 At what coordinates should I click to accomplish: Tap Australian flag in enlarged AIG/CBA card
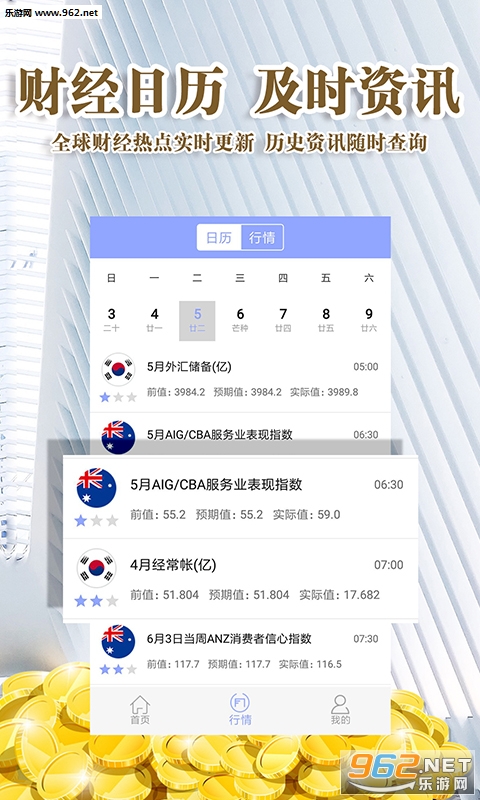pos(96,487)
